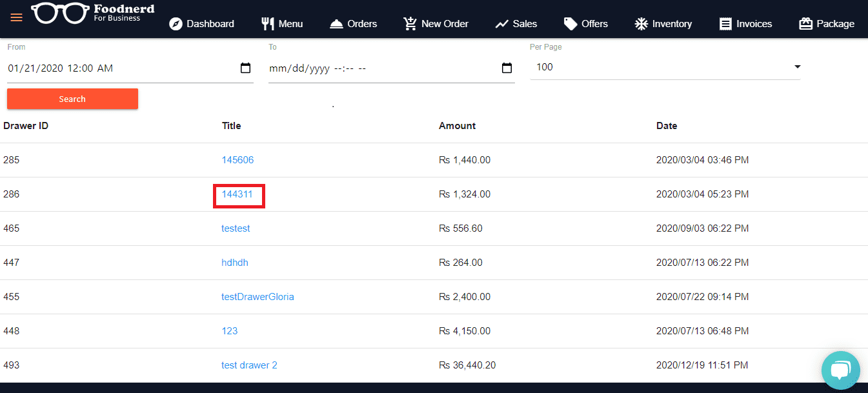Click the New Order cart icon
Viewport: 868px width, 393px height.
click(410, 24)
